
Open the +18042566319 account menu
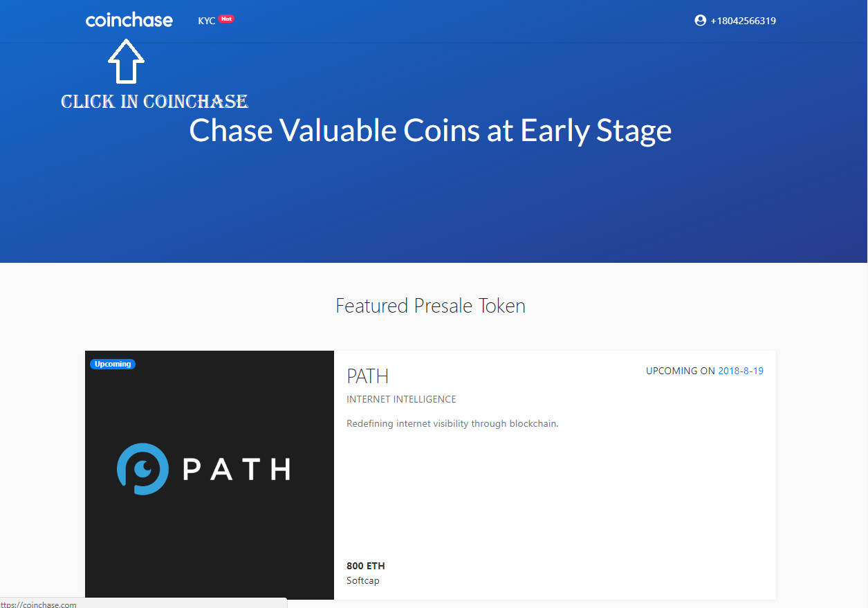coord(743,21)
